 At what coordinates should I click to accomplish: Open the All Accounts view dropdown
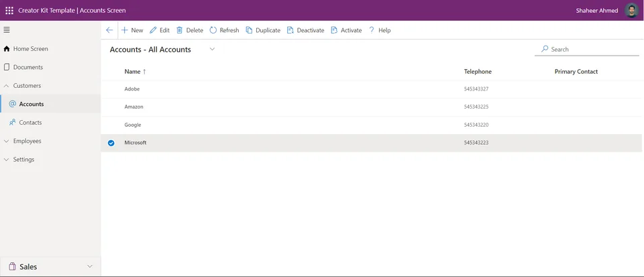[212, 49]
